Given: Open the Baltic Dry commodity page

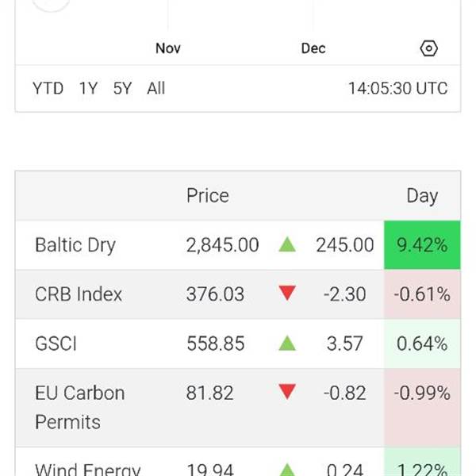Looking at the screenshot, I should (x=75, y=245).
